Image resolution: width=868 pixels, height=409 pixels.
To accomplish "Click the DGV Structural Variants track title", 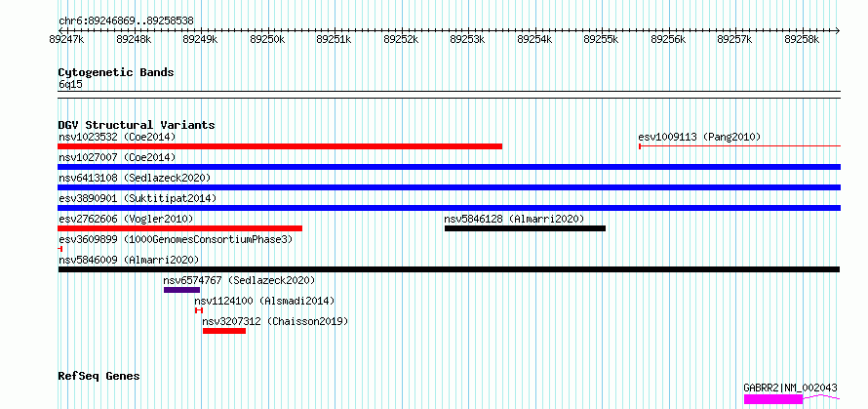I will (137, 125).
